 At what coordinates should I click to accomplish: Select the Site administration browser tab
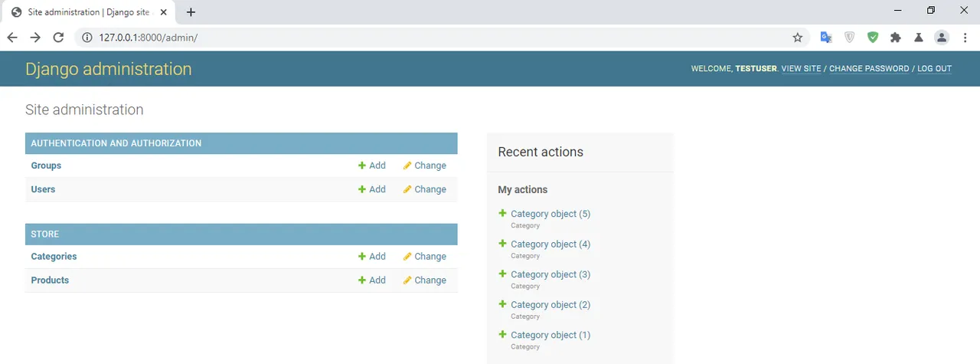coord(90,12)
